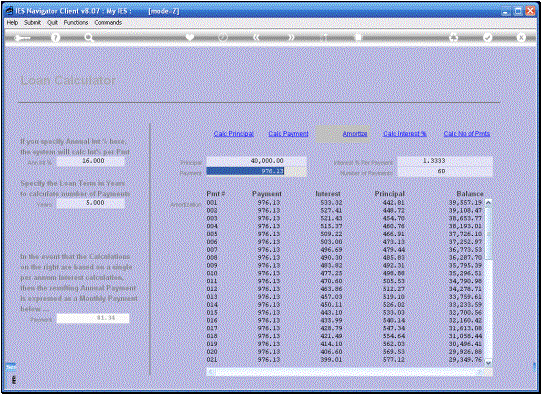
Task: Click the circled X cancel icon
Action: [x=521, y=37]
